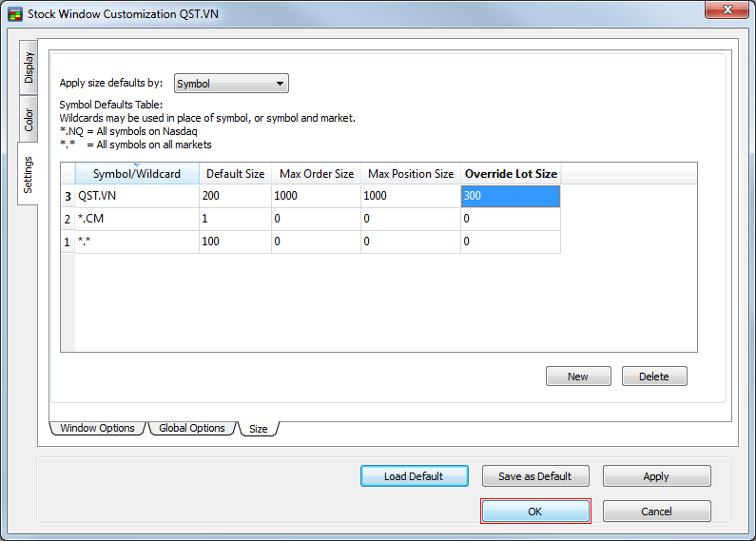Select the Settings vertical tab

point(29,174)
